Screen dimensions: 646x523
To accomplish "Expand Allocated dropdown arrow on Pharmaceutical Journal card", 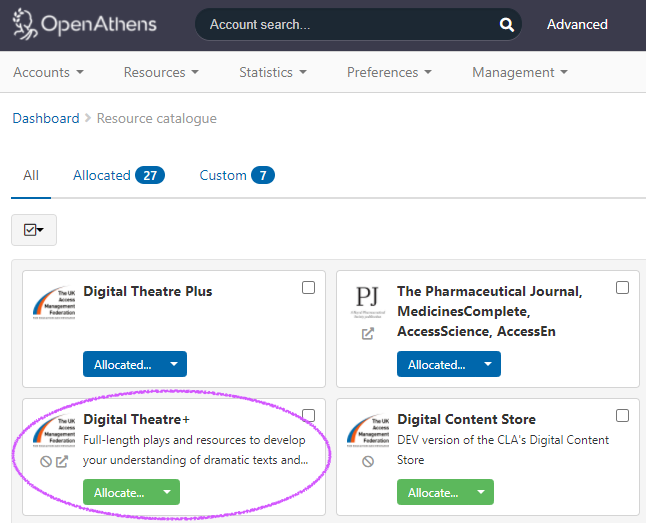I will [x=488, y=364].
